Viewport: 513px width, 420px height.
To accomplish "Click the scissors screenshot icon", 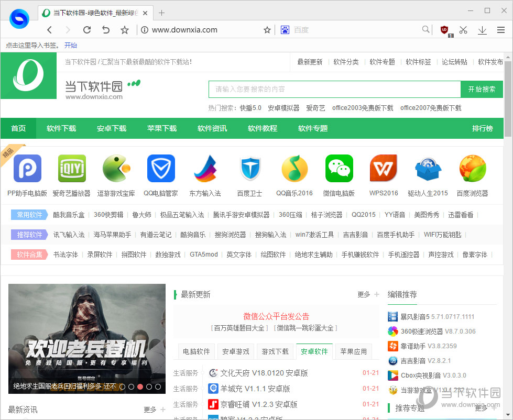I will click(x=463, y=30).
